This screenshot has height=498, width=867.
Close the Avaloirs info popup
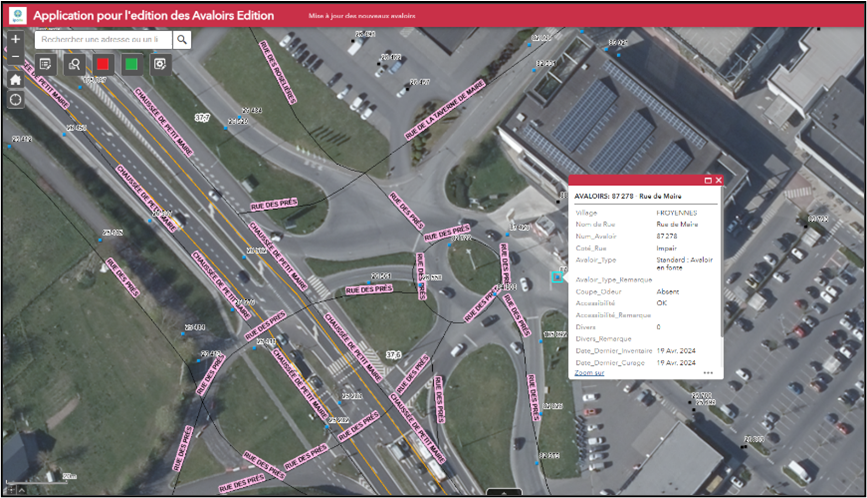(718, 180)
